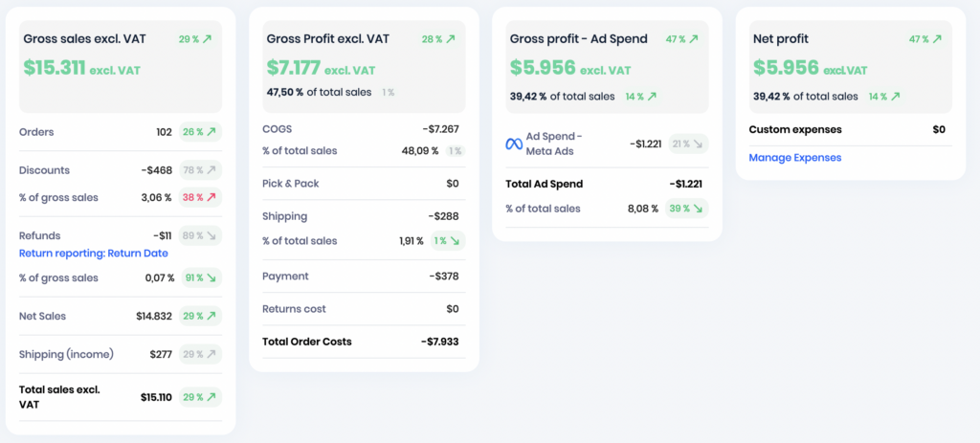
Task: Click the Total sales excl. VAT 29% badge
Action: 200,397
